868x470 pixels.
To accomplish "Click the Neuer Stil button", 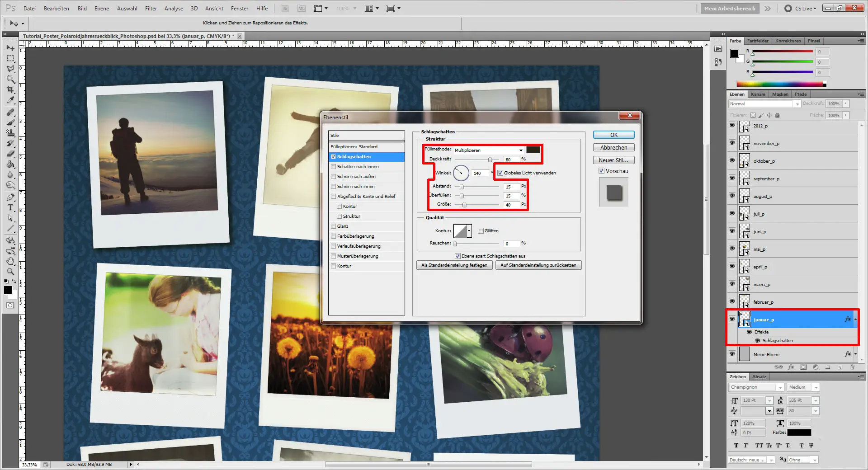I will pyautogui.click(x=613, y=160).
